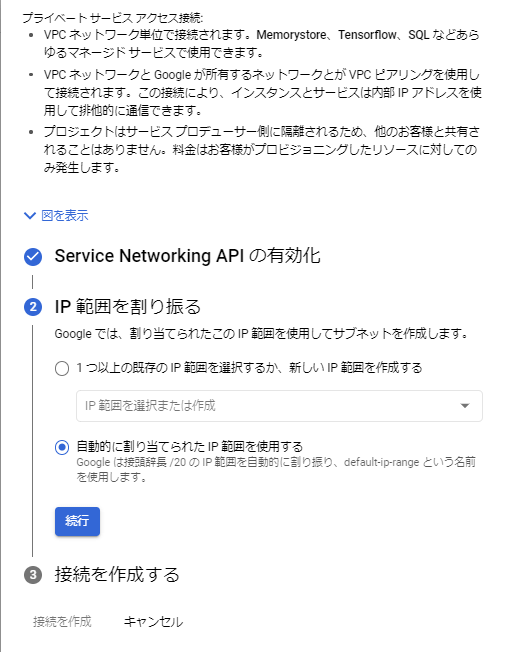
Task: Click the 続行 continue button
Action: click(77, 521)
